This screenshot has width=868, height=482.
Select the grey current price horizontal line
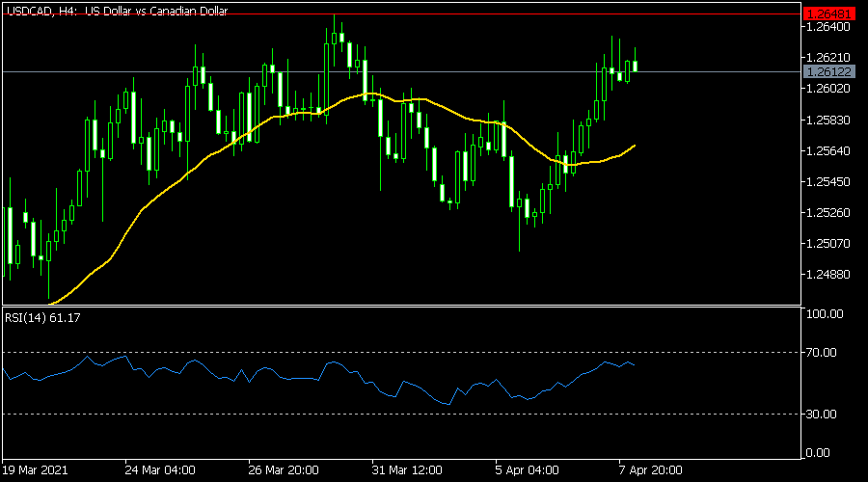401,72
